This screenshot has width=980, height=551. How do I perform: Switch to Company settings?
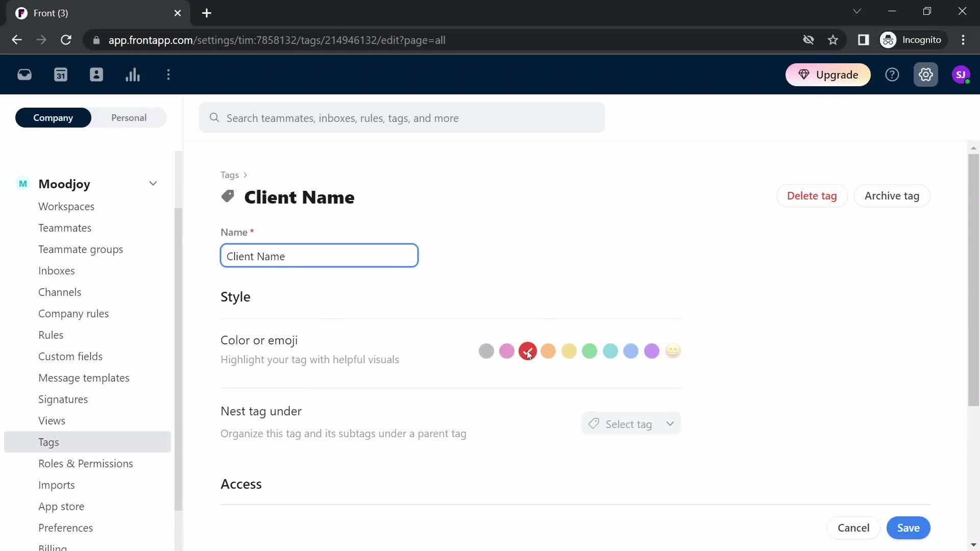pos(53,118)
